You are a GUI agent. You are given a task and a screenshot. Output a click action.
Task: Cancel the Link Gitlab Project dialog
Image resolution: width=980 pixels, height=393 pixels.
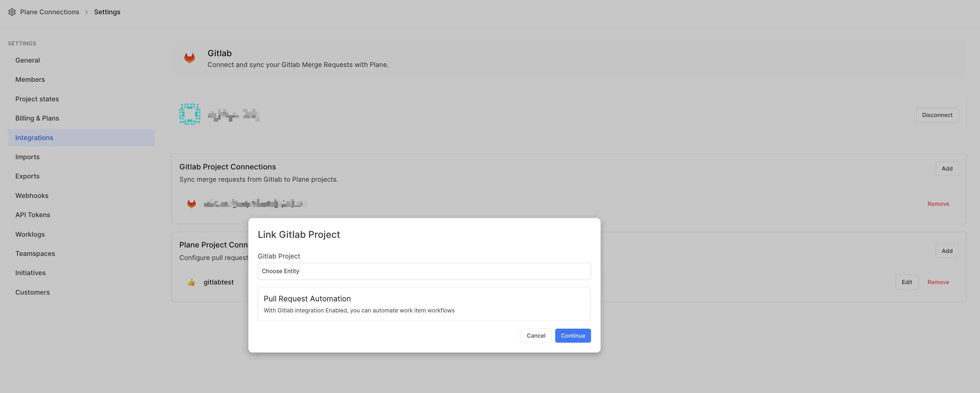click(536, 336)
